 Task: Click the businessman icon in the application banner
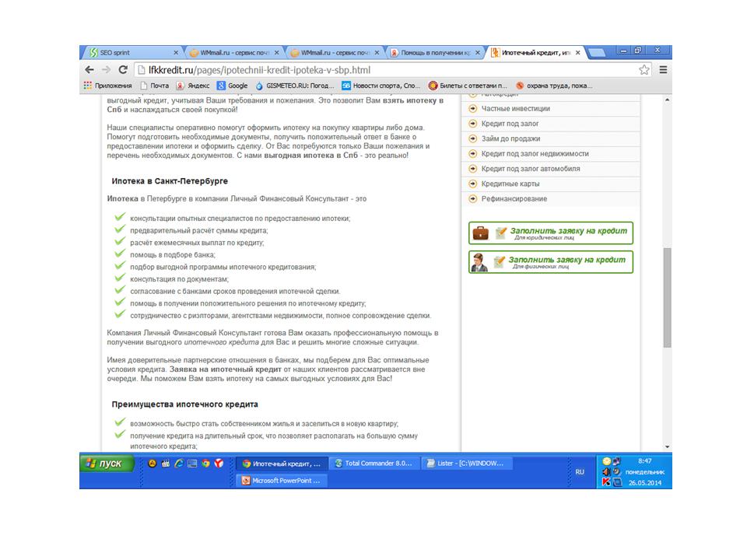point(479,262)
